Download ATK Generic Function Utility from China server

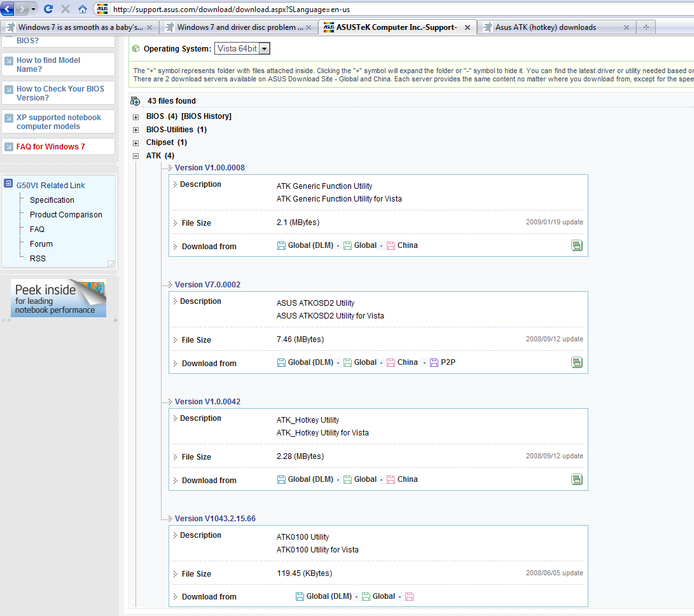click(x=402, y=245)
